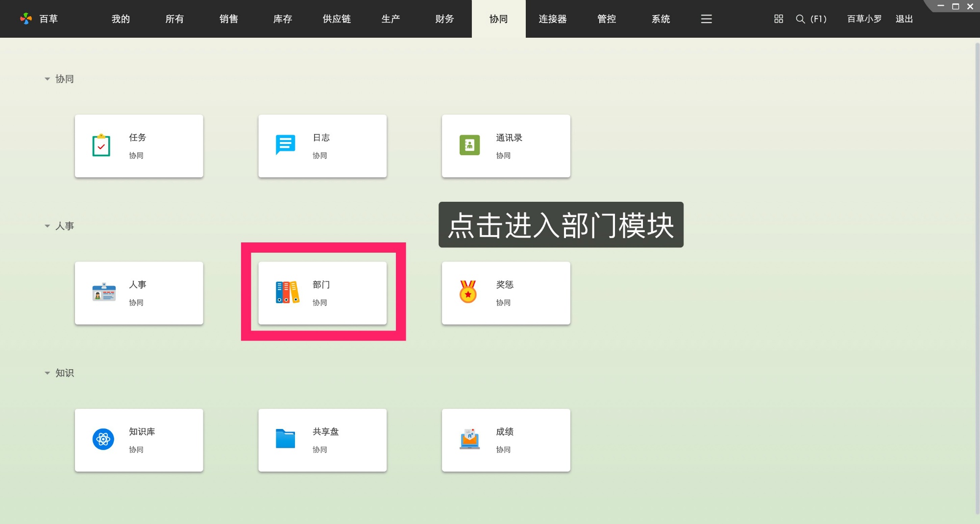Open the 通讯录 contacts module
980x524 pixels.
[506, 145]
